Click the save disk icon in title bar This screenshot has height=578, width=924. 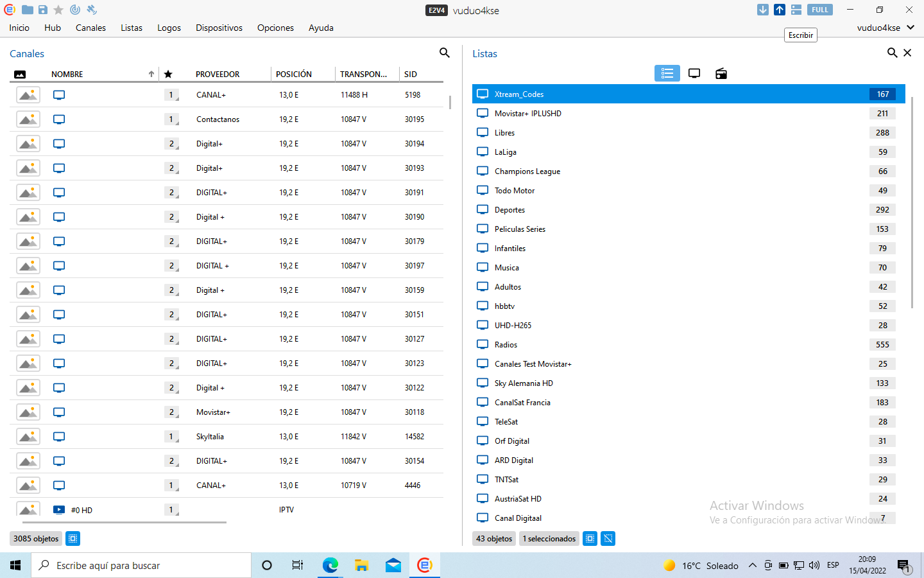pos(42,10)
